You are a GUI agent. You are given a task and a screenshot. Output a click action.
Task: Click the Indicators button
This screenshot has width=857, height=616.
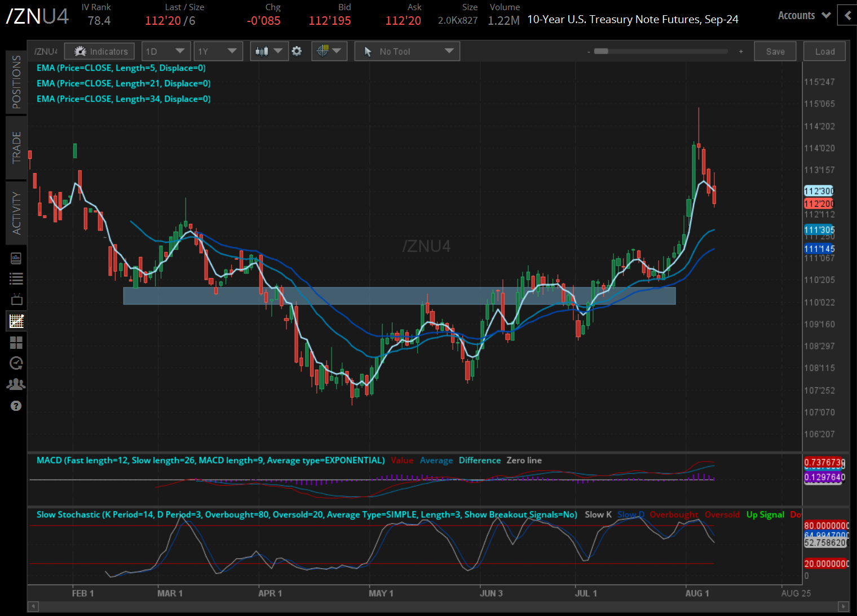[x=100, y=51]
